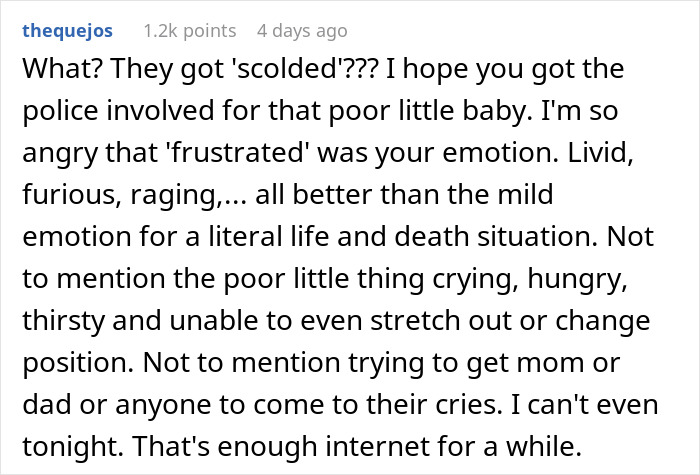Click the word 'thirsty' at line start
This screenshot has height=475, width=700.
tap(63, 321)
